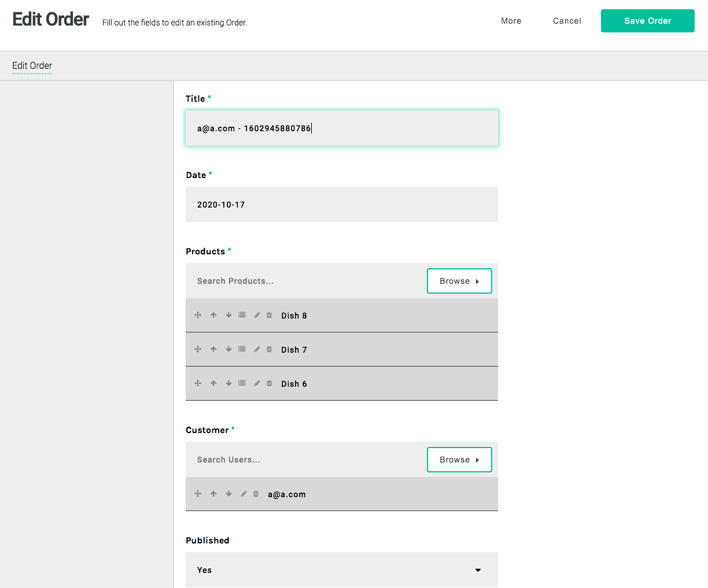Move Dish 6 down with the arrow icon
The width and height of the screenshot is (708, 588).
(x=228, y=383)
